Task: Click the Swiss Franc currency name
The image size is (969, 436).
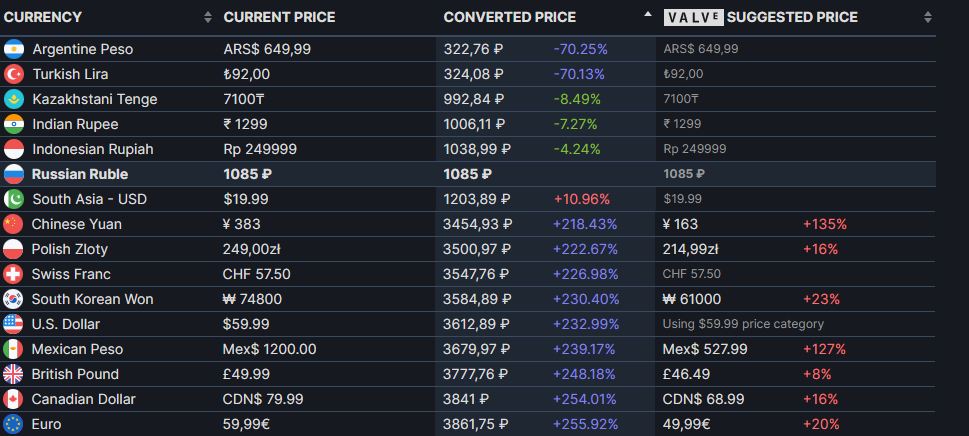Action: click(71, 274)
